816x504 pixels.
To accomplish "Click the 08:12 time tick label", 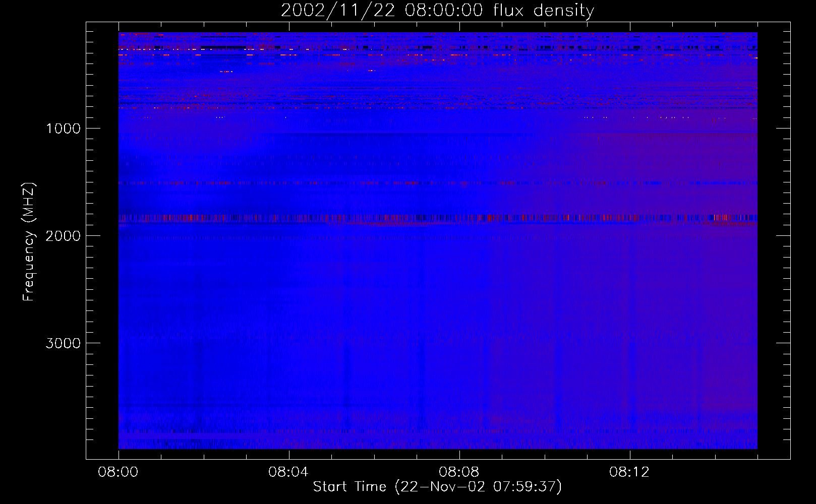I will point(629,472).
